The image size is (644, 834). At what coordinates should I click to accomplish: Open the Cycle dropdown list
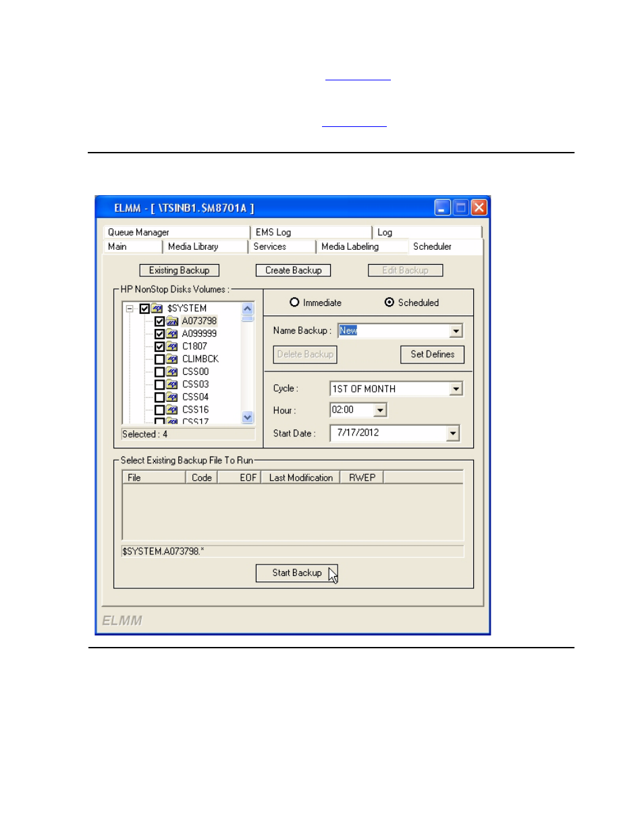(x=456, y=389)
